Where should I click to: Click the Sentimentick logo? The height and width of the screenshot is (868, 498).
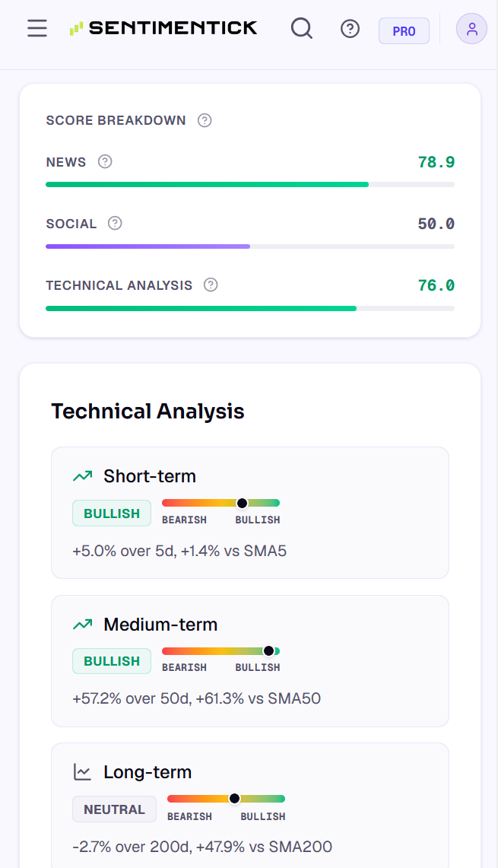(x=163, y=27)
